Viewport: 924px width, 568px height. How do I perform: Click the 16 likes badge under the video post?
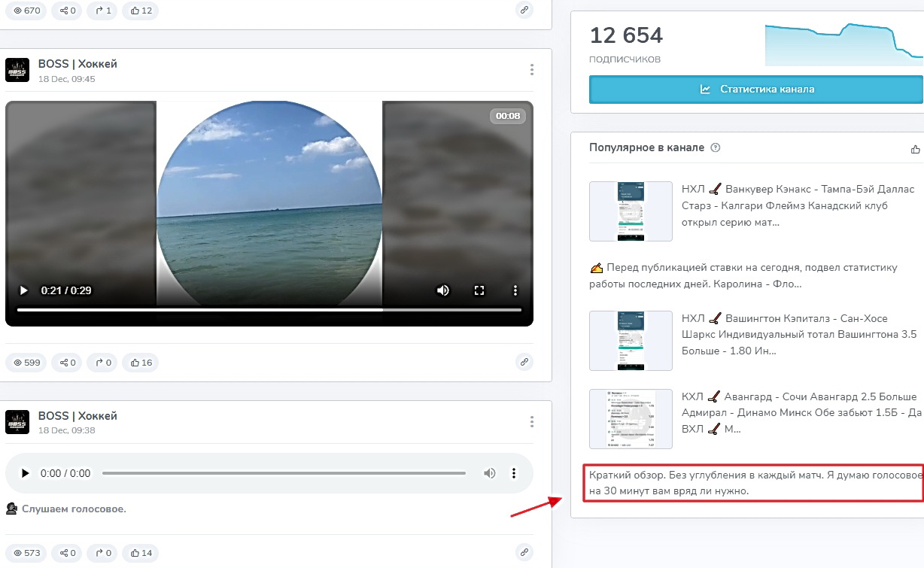(x=141, y=363)
